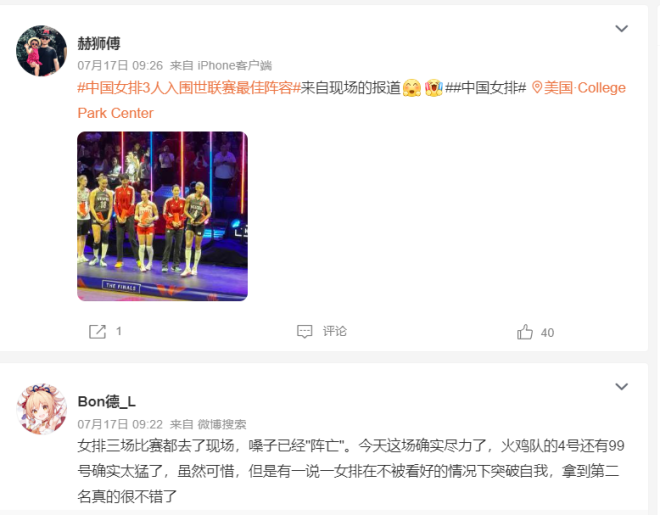This screenshot has height=515, width=660.
Task: Expand options chevron on Bon德_L's post
Action: click(621, 386)
